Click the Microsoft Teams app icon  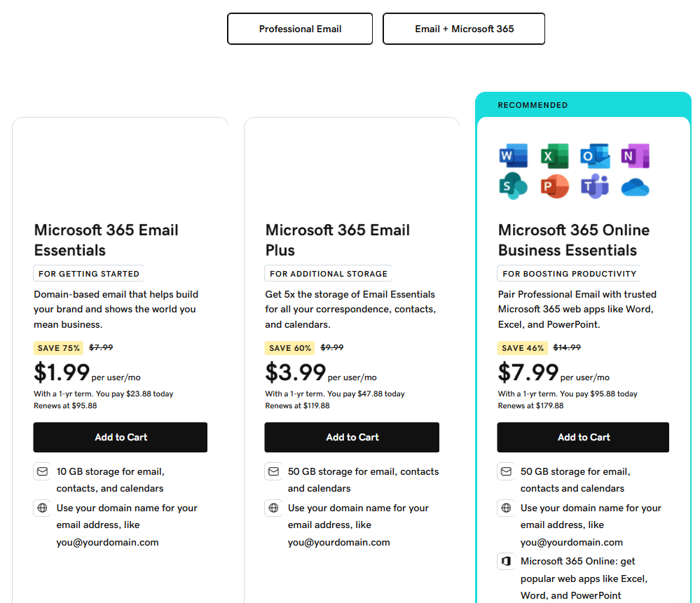tap(595, 186)
